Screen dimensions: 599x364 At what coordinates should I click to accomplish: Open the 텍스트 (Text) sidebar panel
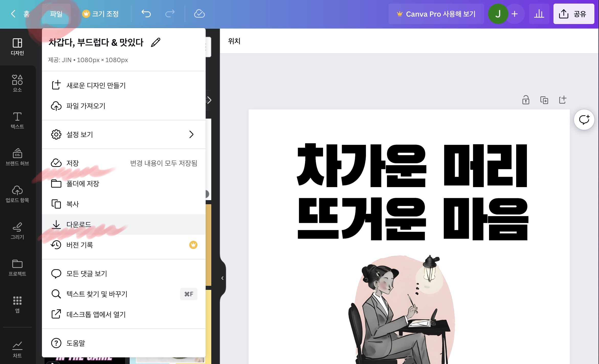point(17,120)
